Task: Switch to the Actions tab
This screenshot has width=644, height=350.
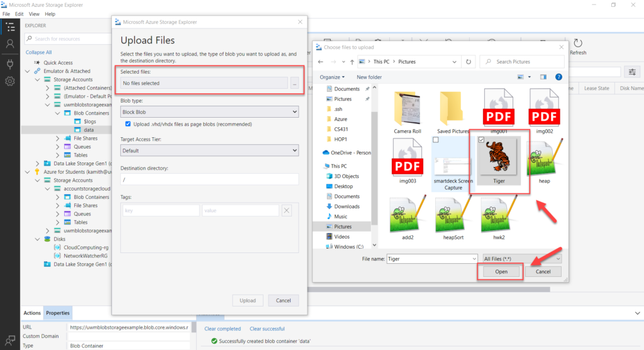Action: coord(32,313)
